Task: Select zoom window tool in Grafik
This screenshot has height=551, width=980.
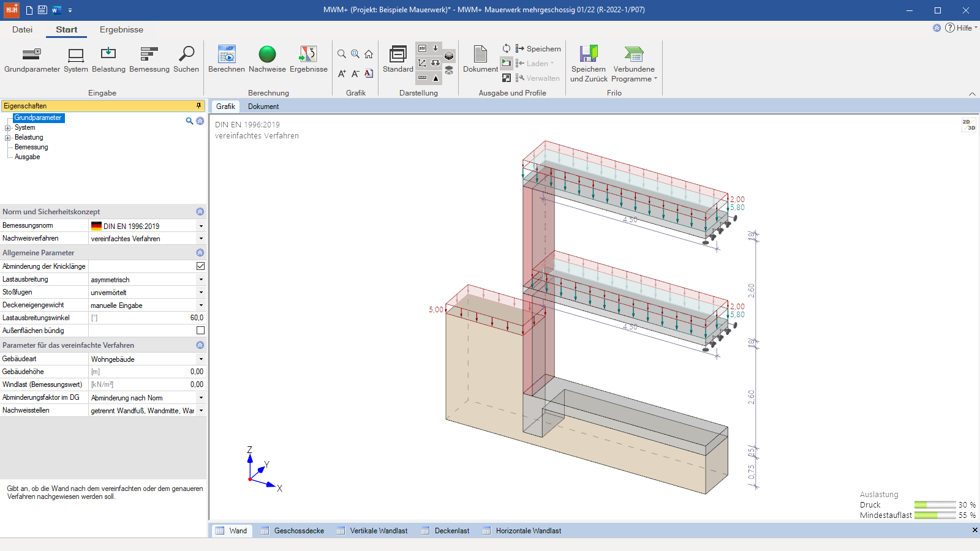Action: [x=355, y=54]
